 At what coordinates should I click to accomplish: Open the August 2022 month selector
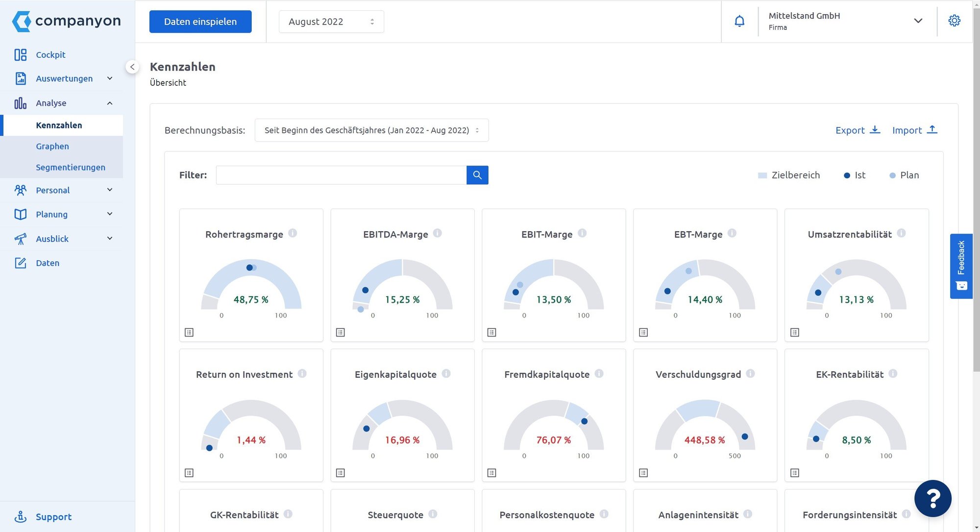point(331,22)
